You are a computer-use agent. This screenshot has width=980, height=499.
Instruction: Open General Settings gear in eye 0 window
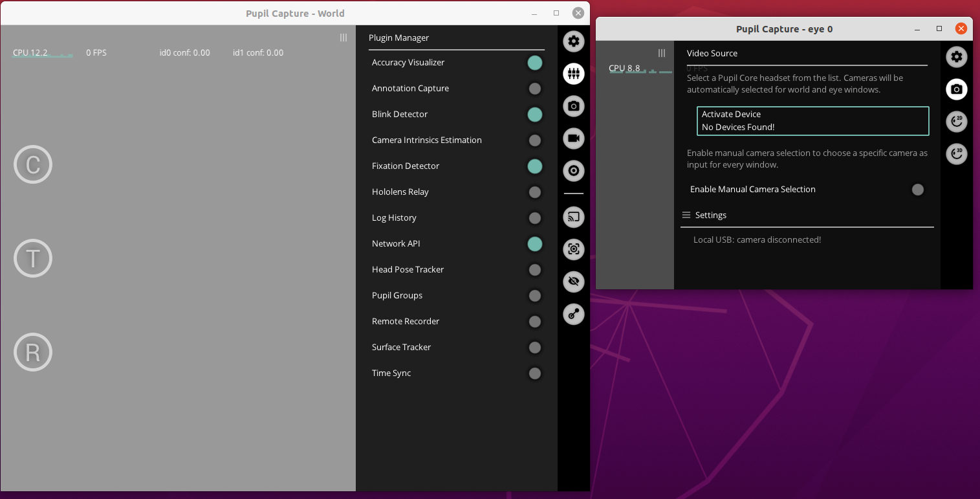(957, 57)
